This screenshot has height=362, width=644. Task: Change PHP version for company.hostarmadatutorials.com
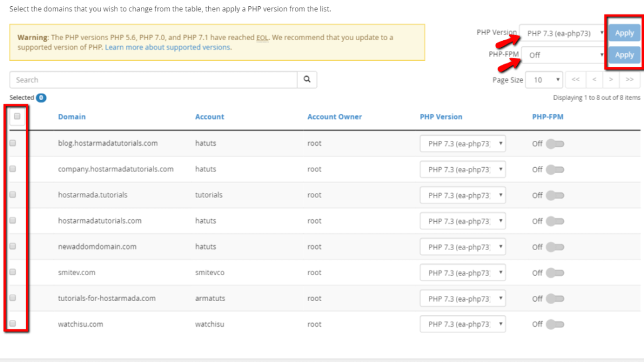pyautogui.click(x=463, y=170)
